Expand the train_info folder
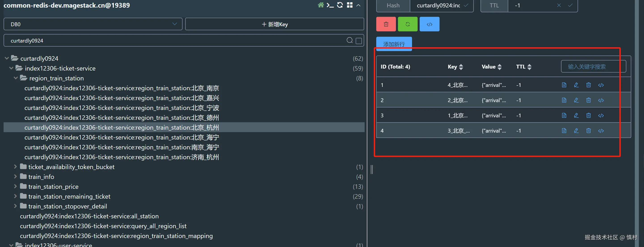The image size is (644, 247). pyautogui.click(x=15, y=177)
